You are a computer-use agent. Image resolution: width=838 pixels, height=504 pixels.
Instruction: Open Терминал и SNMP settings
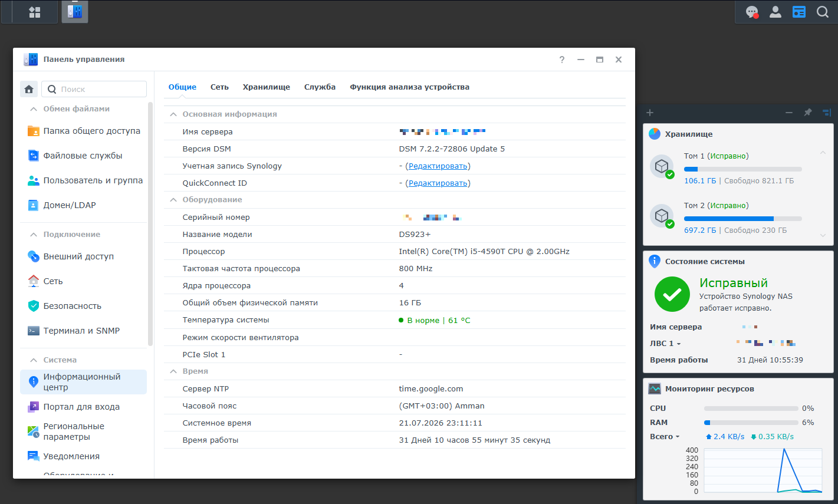[83, 331]
